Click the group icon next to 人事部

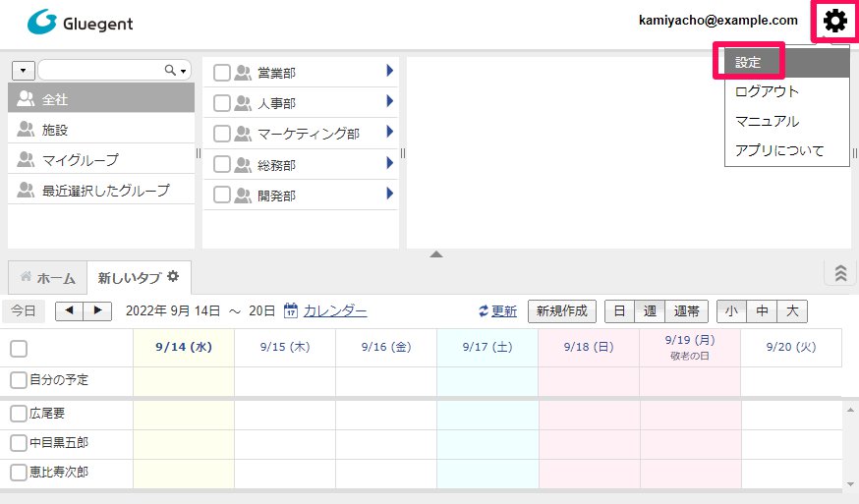tap(243, 103)
